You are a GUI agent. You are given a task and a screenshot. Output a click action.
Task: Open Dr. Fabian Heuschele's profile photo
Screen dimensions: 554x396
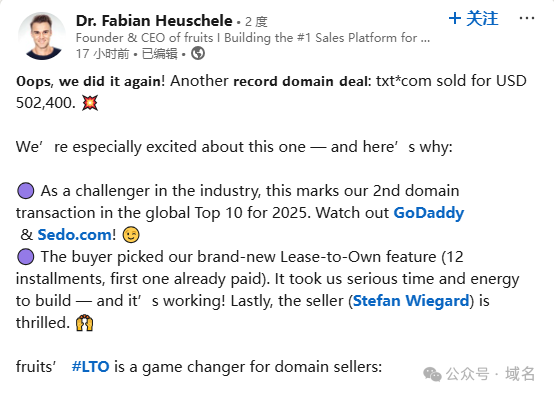point(42,35)
